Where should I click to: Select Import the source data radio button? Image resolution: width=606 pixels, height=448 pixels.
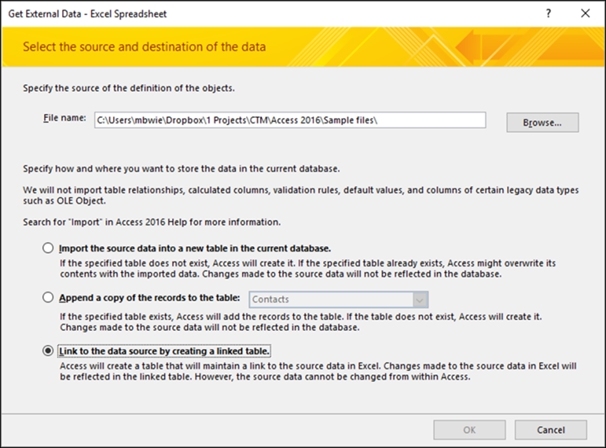point(48,248)
